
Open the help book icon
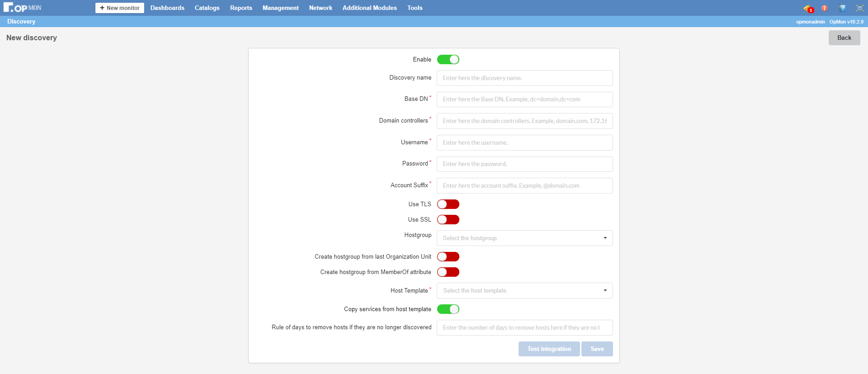pyautogui.click(x=842, y=8)
